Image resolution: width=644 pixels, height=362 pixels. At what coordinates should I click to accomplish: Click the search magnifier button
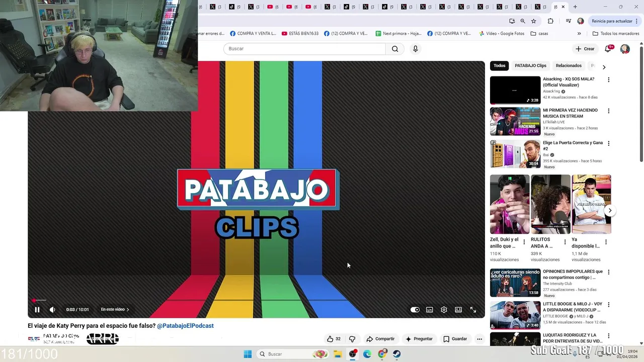395,49
